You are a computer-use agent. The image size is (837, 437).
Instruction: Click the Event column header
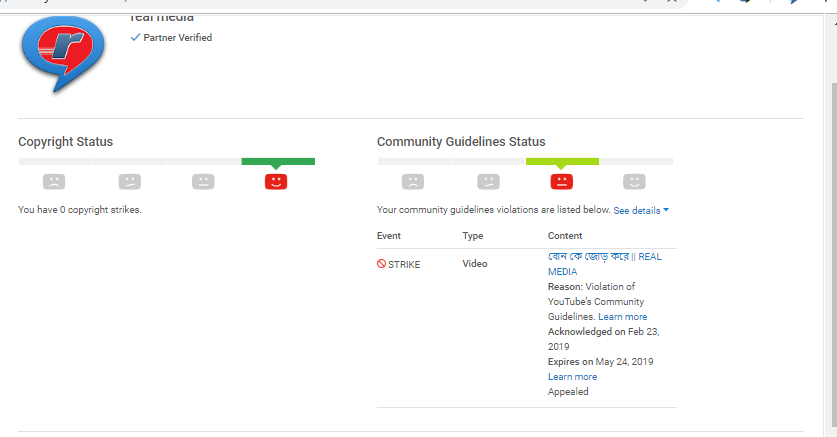[389, 236]
